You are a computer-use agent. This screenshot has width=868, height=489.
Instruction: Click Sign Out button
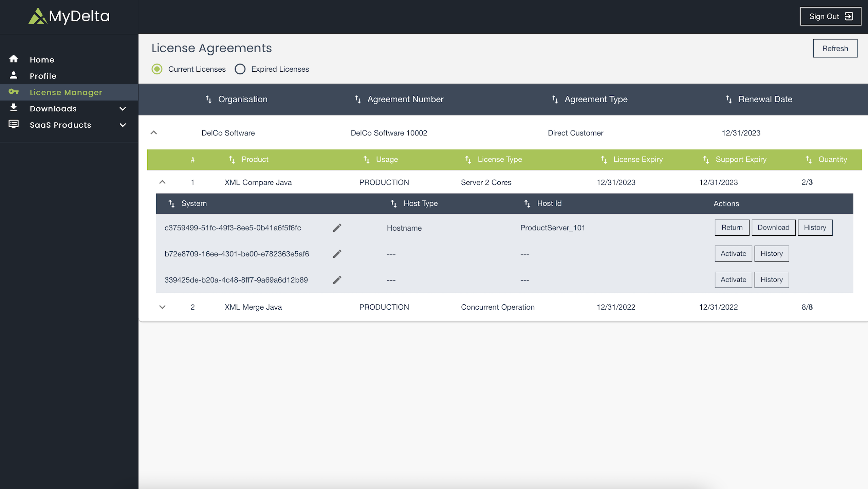[830, 16]
